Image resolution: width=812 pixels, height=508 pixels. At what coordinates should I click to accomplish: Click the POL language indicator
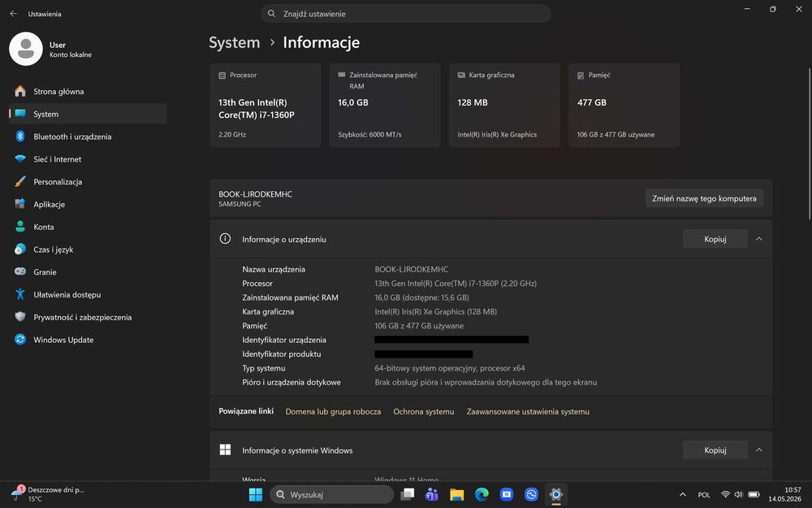704,494
